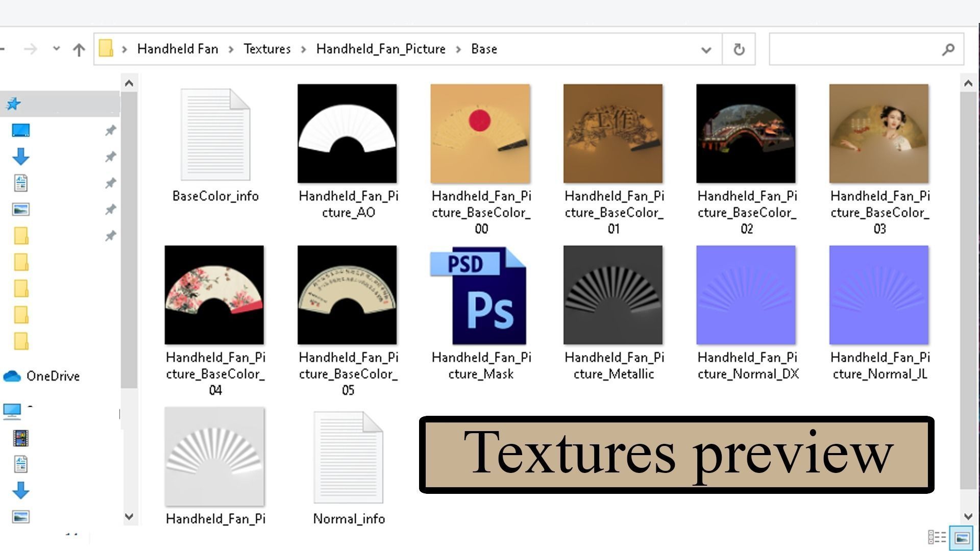
Task: Click the Quick access star icon
Action: click(x=13, y=104)
